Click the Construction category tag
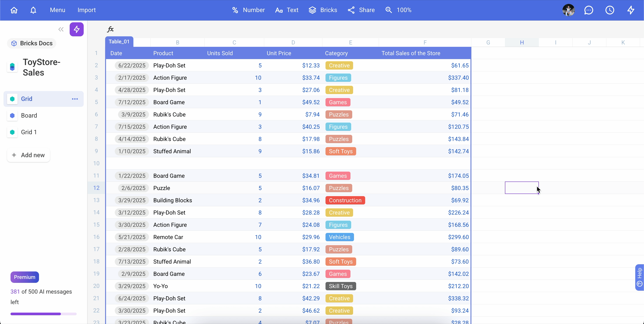The height and width of the screenshot is (324, 644). pyautogui.click(x=345, y=200)
